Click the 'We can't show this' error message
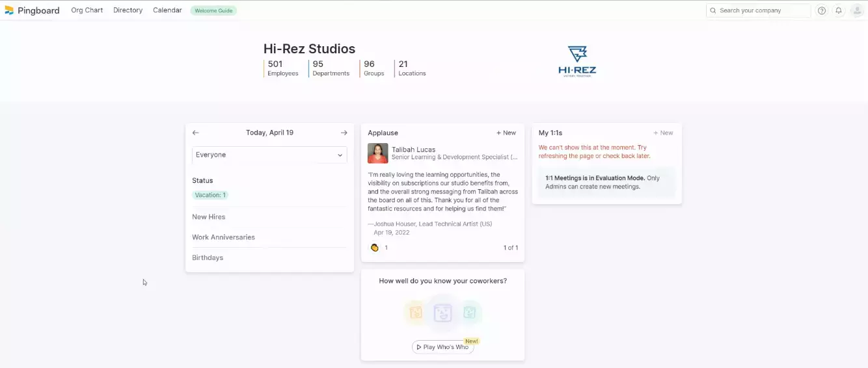This screenshot has width=868, height=368. [x=595, y=152]
